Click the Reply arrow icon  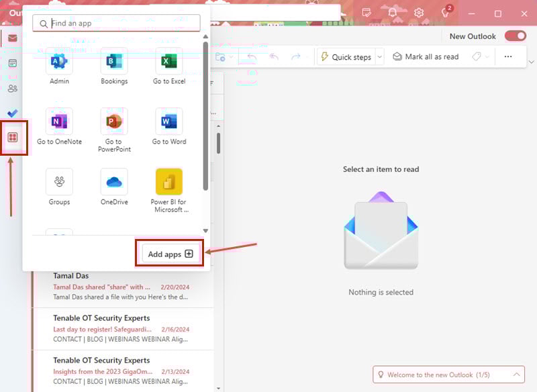(252, 57)
